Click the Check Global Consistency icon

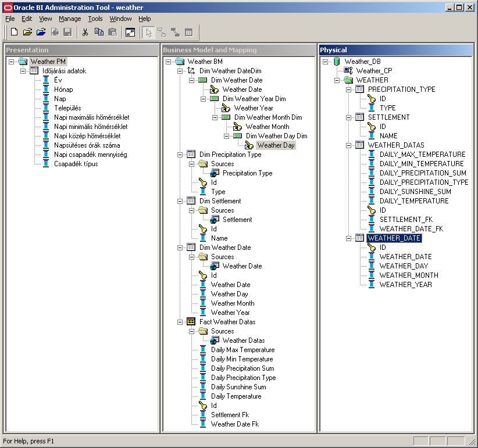[x=130, y=33]
